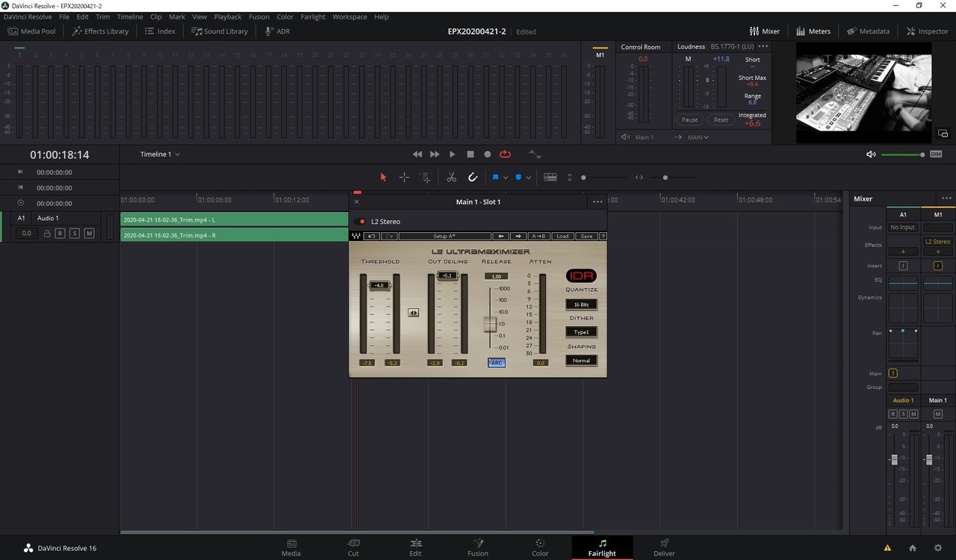Open the Effects Library panel
The image size is (956, 560).
click(100, 31)
